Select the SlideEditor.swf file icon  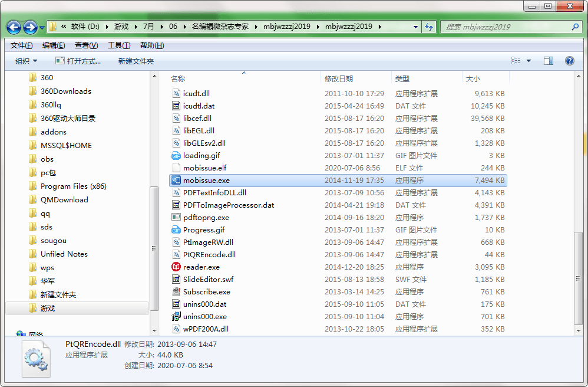[176, 279]
